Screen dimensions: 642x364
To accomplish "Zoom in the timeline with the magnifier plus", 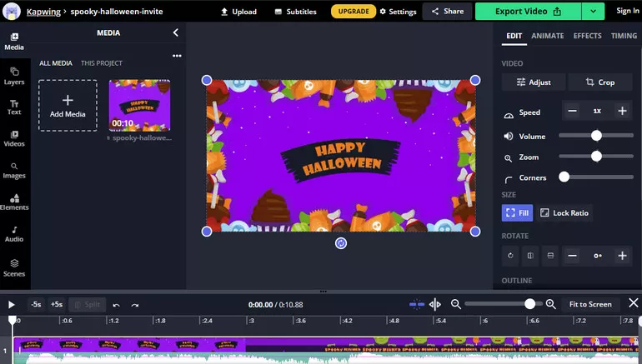I will tap(550, 304).
